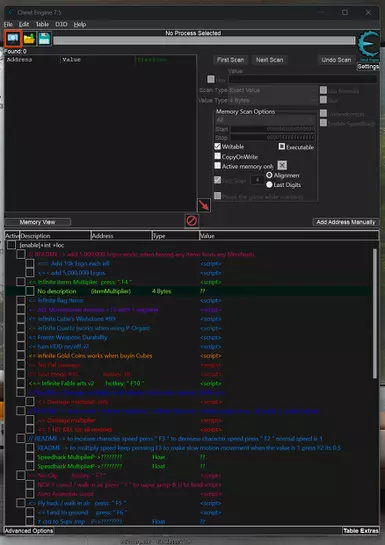Expand the memory region All dropdown
The image size is (385, 545).
coord(265,120)
